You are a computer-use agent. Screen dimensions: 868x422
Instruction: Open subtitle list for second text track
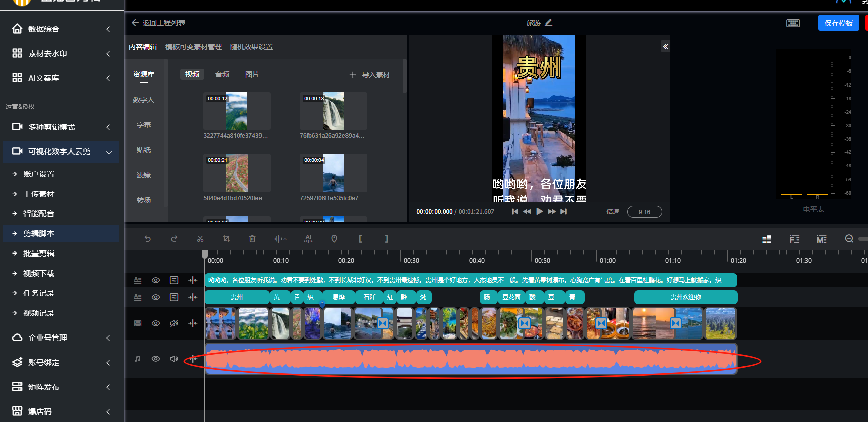(x=174, y=297)
